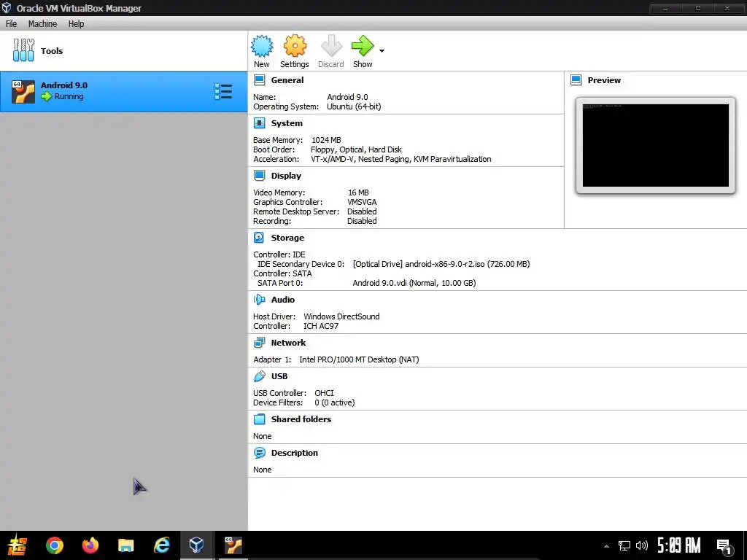Open the notification center tray icon
The height and width of the screenshot is (560, 747).
724,546
